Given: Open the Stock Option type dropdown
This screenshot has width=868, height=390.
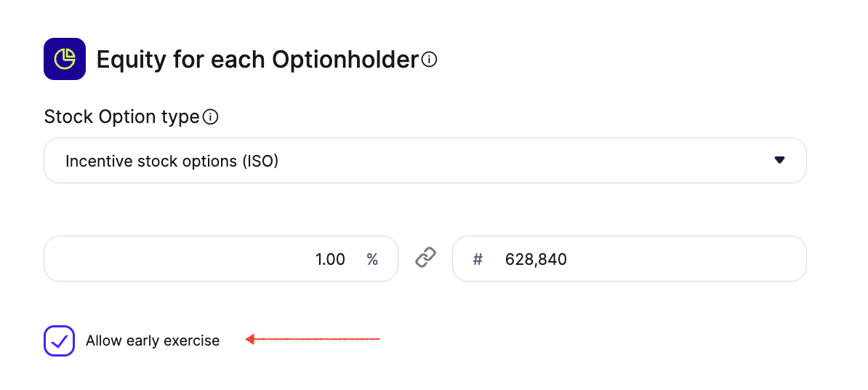Looking at the screenshot, I should (425, 161).
